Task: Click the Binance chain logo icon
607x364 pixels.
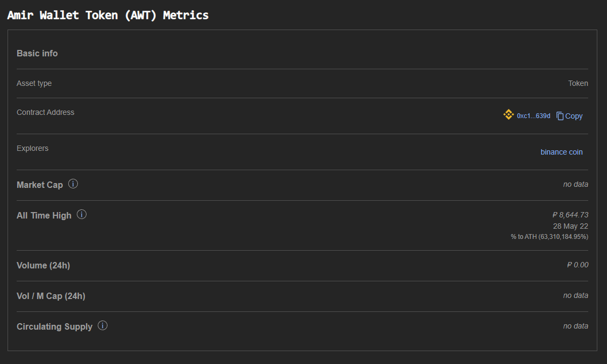Action: (x=508, y=114)
